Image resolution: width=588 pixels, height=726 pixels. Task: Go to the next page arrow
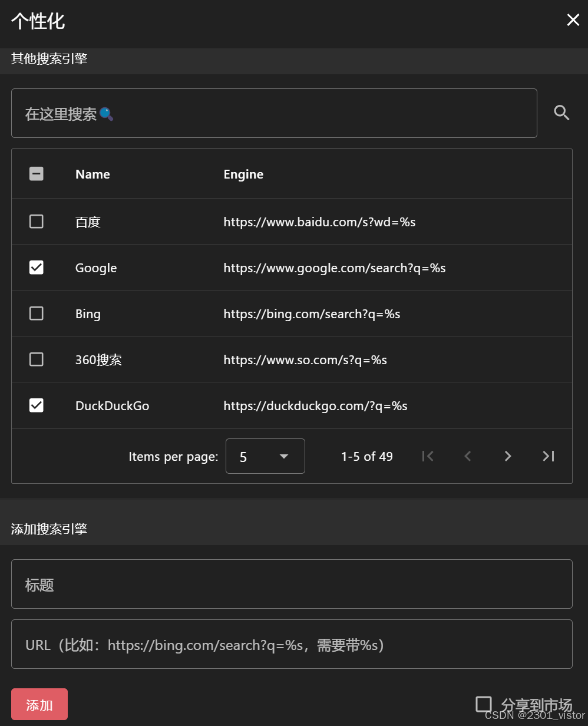[x=508, y=456]
